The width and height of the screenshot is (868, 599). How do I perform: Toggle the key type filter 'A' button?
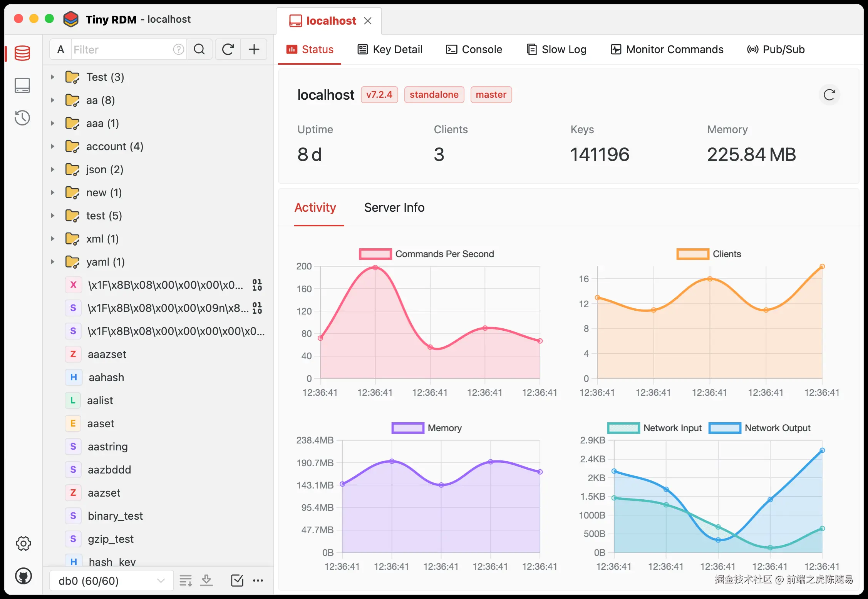[x=60, y=49]
